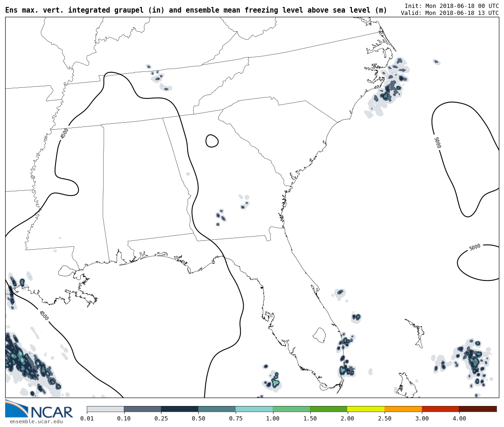Select the upper 5000 contour label offshore
Viewport: 504px width, 427px height.
pyautogui.click(x=437, y=143)
